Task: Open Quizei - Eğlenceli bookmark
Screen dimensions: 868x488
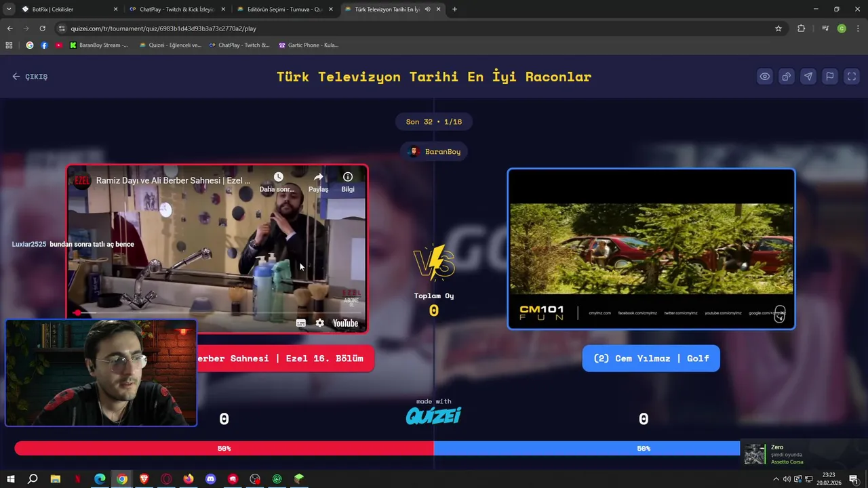Action: pyautogui.click(x=170, y=45)
